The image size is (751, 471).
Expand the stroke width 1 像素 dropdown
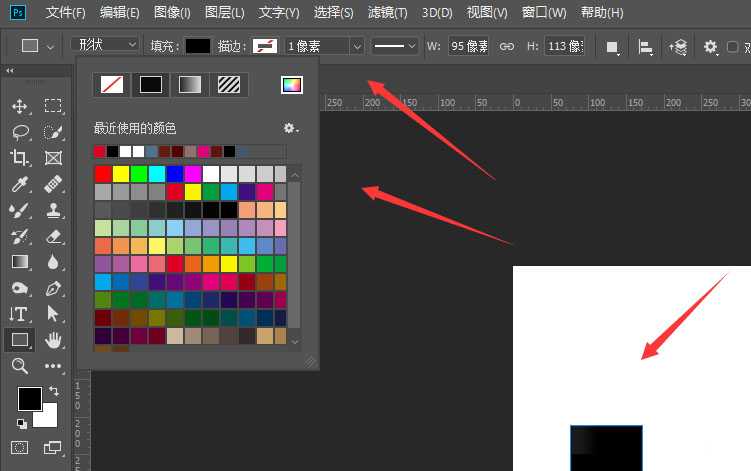point(356,46)
